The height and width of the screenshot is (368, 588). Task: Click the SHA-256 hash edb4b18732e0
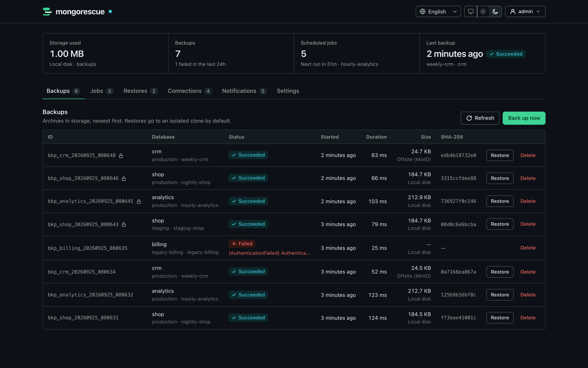click(459, 155)
